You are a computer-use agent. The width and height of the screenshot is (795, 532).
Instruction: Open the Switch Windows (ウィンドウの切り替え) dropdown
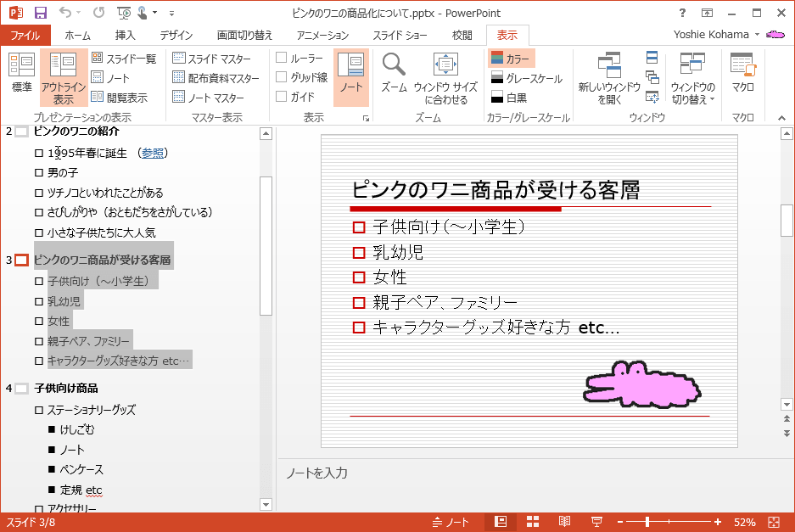coord(692,78)
